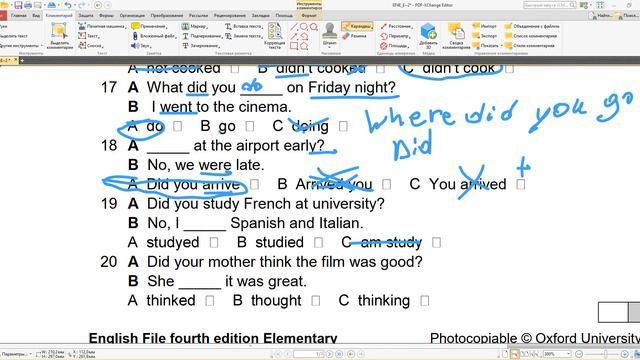This screenshot has width=640, height=360.
Task: Select the Oval shape tool
Action: click(x=304, y=27)
